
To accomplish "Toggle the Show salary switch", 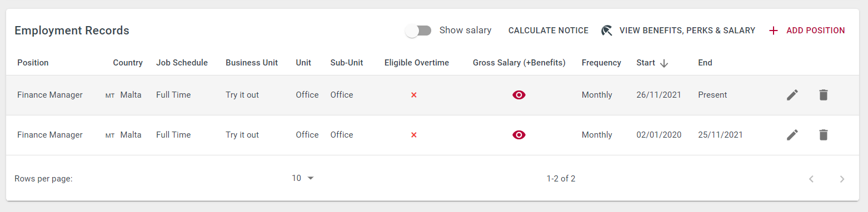I will [x=418, y=31].
